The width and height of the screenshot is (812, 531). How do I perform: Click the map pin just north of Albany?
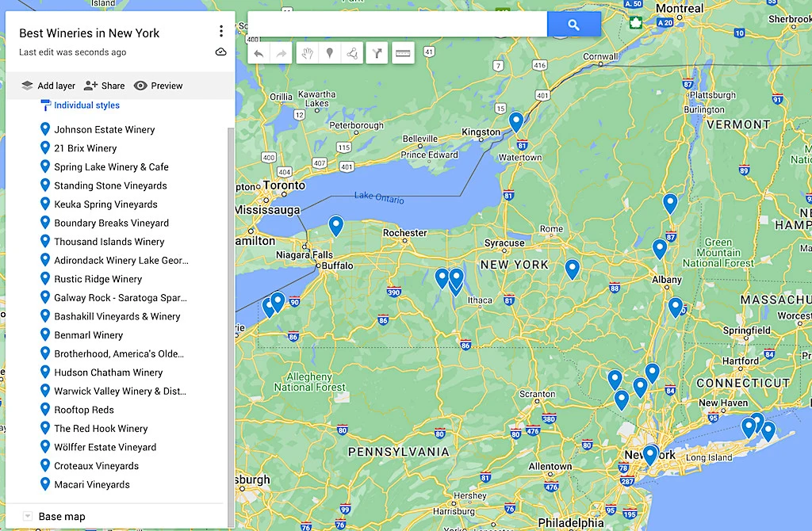click(x=659, y=249)
